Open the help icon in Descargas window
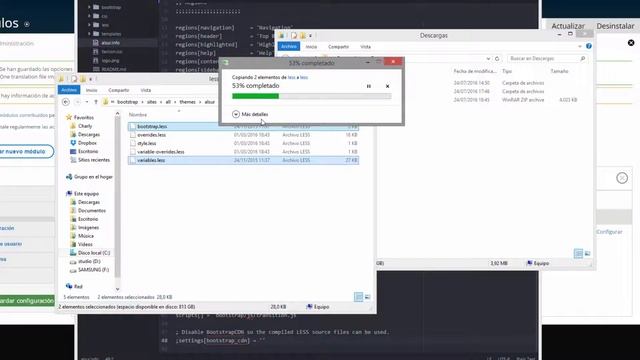 point(589,46)
